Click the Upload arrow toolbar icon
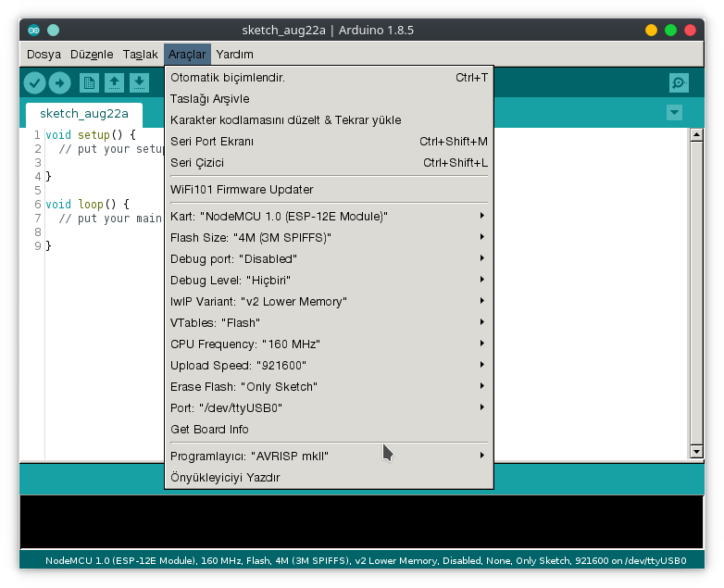This screenshot has height=588, width=724. (59, 83)
